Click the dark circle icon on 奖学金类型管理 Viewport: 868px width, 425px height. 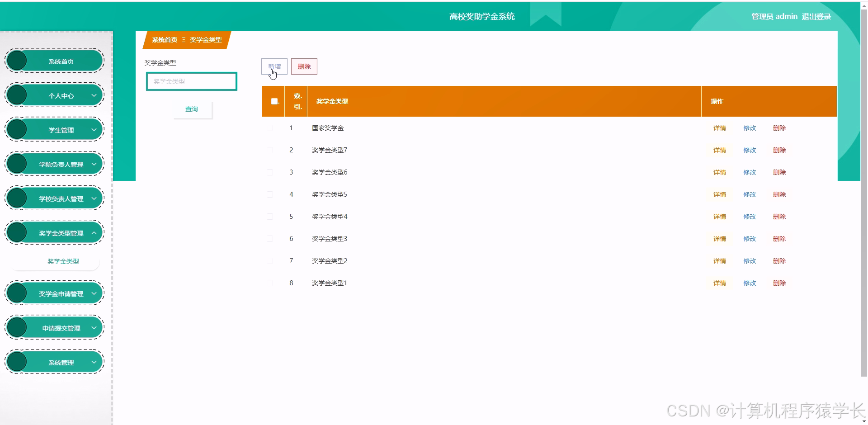tap(17, 232)
